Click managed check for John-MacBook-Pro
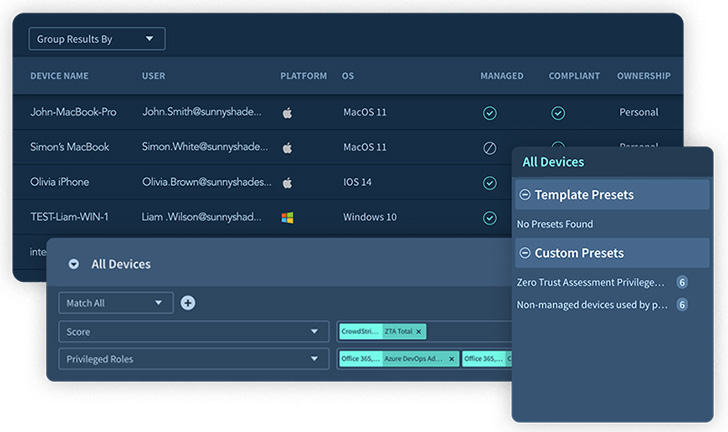This screenshot has width=728, height=432. click(x=489, y=113)
